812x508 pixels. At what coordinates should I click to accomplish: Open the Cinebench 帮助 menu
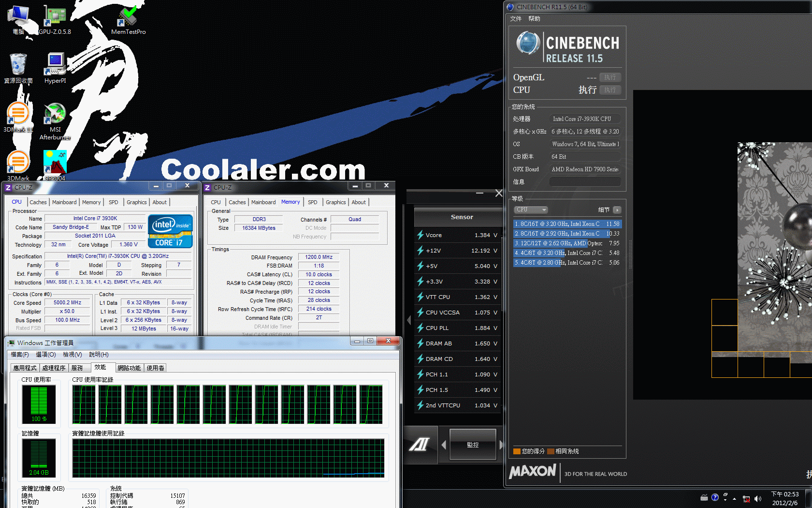(x=534, y=19)
